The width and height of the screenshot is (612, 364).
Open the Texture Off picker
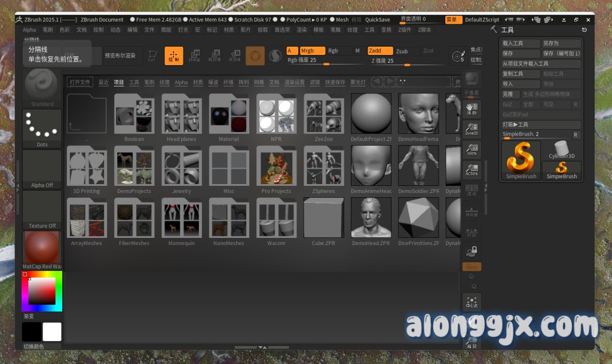pyautogui.click(x=42, y=209)
